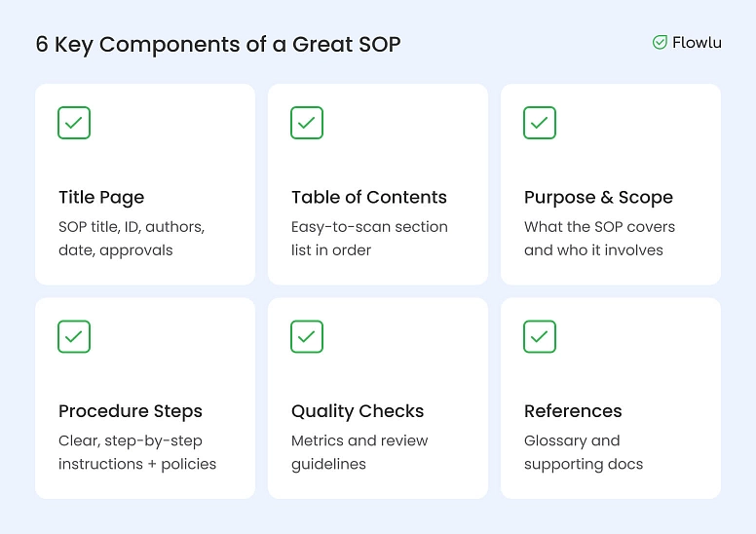This screenshot has height=534, width=756.
Task: Click the '6 Key Components' page title
Action: [218, 44]
